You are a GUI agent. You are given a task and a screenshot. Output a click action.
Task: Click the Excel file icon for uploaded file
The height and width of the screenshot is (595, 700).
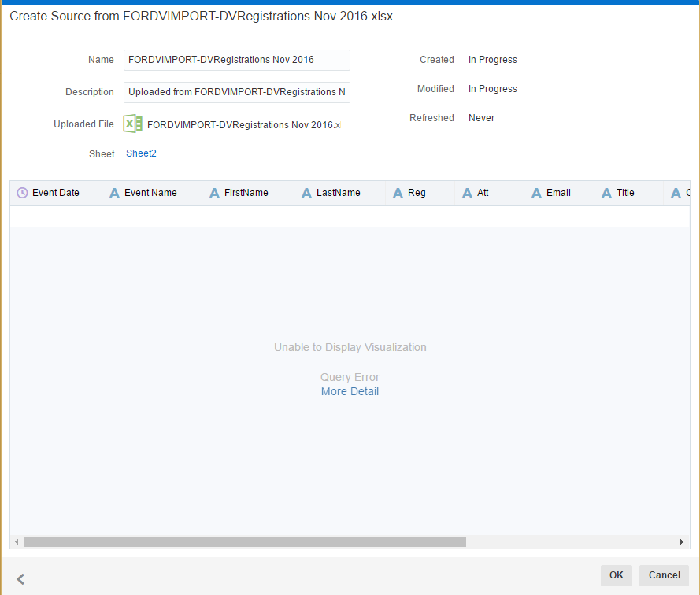[x=132, y=124]
